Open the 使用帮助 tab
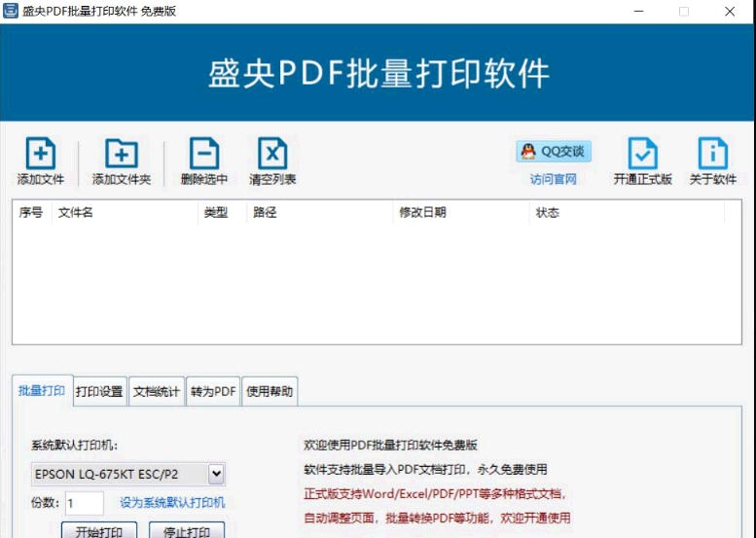The height and width of the screenshot is (538, 756). coord(270,391)
